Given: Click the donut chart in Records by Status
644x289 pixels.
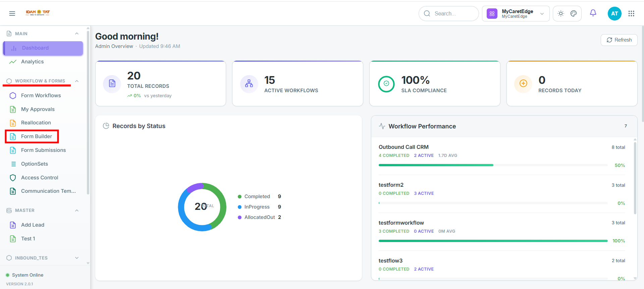Looking at the screenshot, I should click(202, 207).
